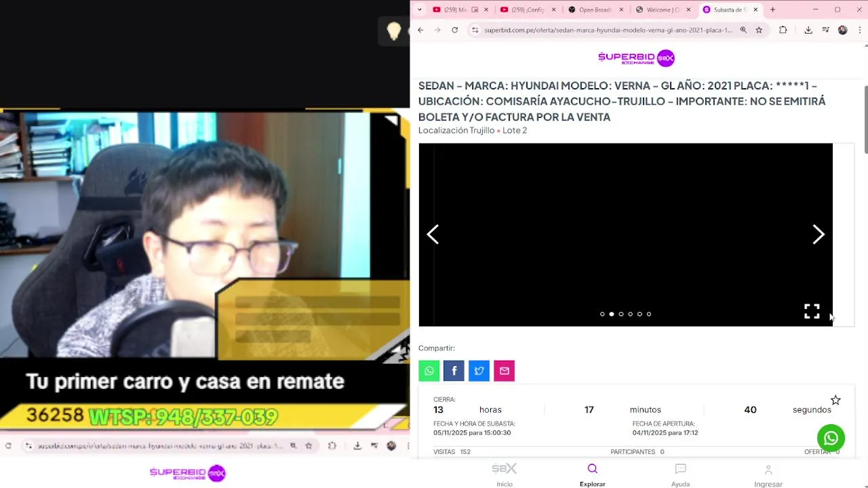Close the Welcome tab
This screenshot has height=488, width=868.
point(688,9)
